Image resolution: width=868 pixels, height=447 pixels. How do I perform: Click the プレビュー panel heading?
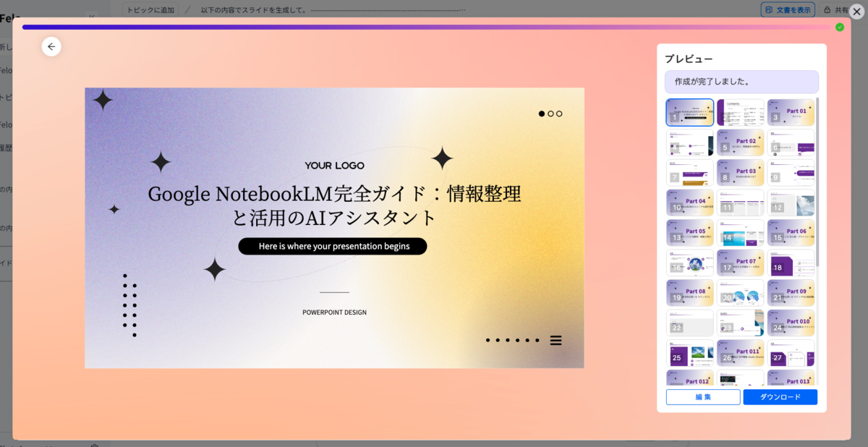tap(689, 59)
